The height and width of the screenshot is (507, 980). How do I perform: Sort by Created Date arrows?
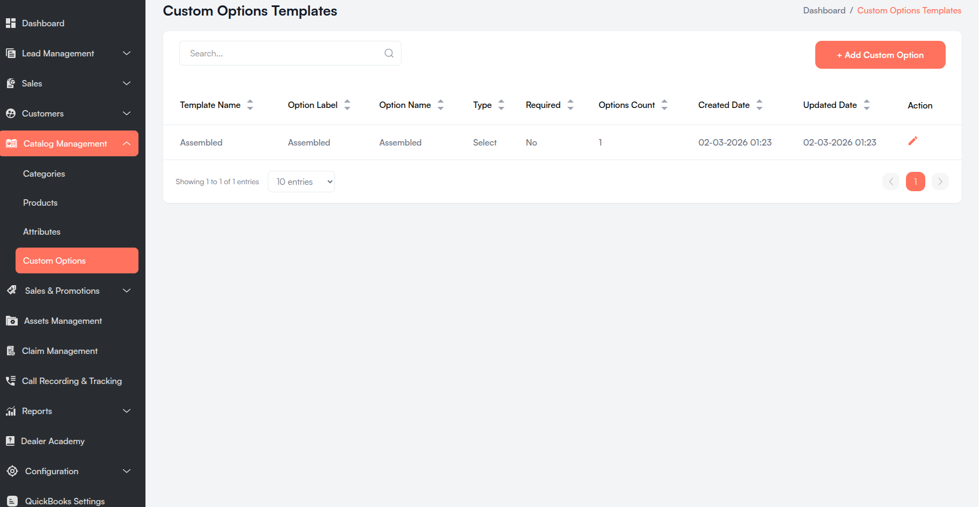pyautogui.click(x=759, y=105)
